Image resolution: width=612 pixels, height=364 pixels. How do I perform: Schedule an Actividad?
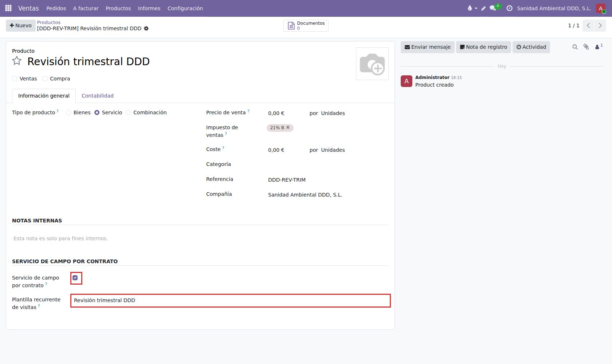(x=531, y=47)
